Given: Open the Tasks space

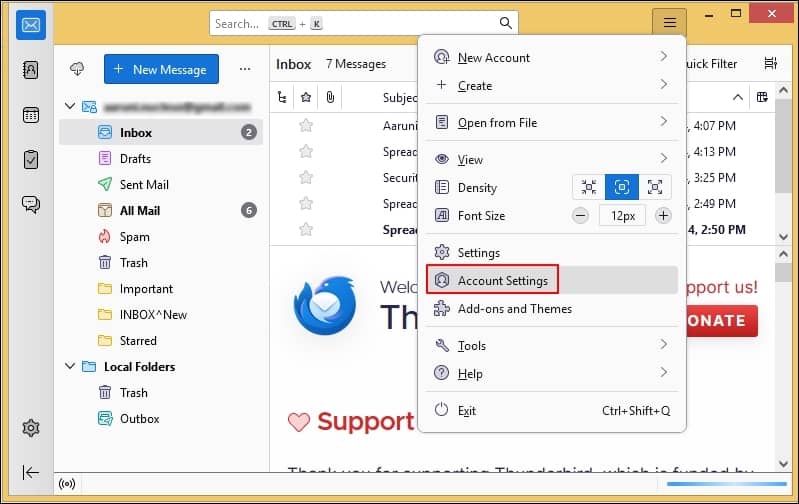Looking at the screenshot, I should pos(31,160).
